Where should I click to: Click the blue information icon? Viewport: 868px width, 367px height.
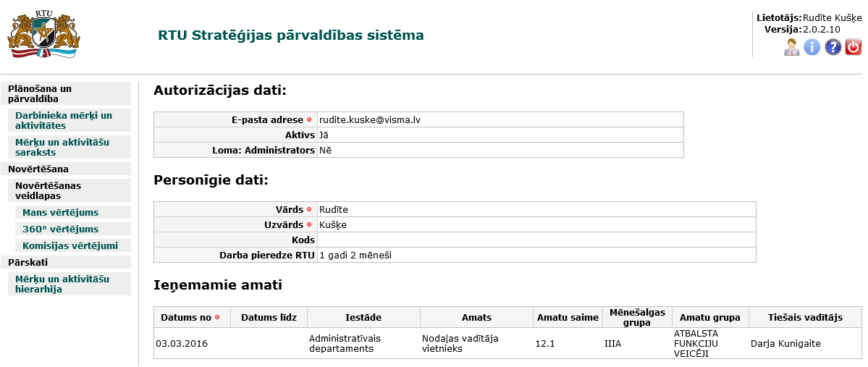pyautogui.click(x=812, y=47)
